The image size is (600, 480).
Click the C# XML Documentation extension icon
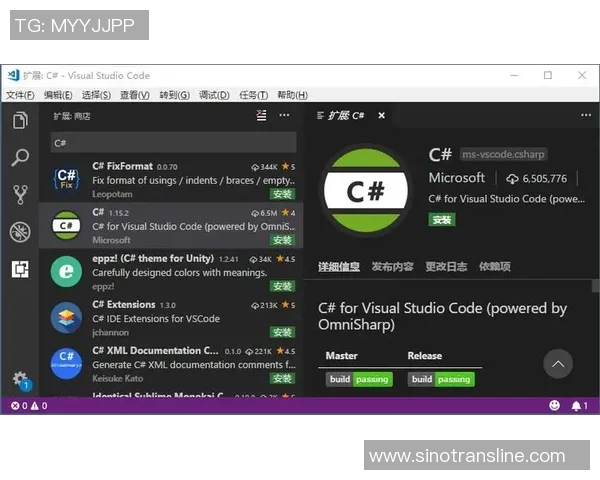pos(67,364)
